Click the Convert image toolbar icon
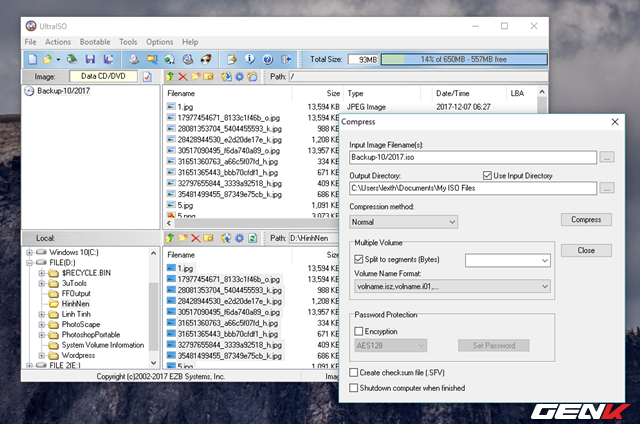 coord(152,60)
